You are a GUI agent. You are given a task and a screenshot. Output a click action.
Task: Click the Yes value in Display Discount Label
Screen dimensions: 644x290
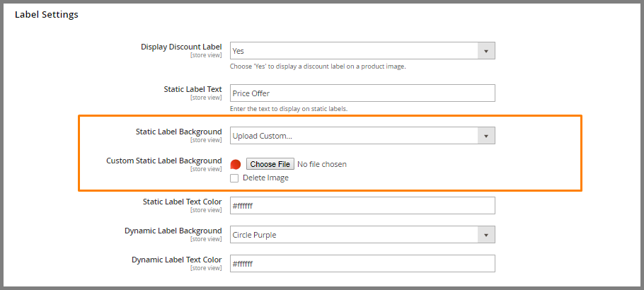pos(238,52)
